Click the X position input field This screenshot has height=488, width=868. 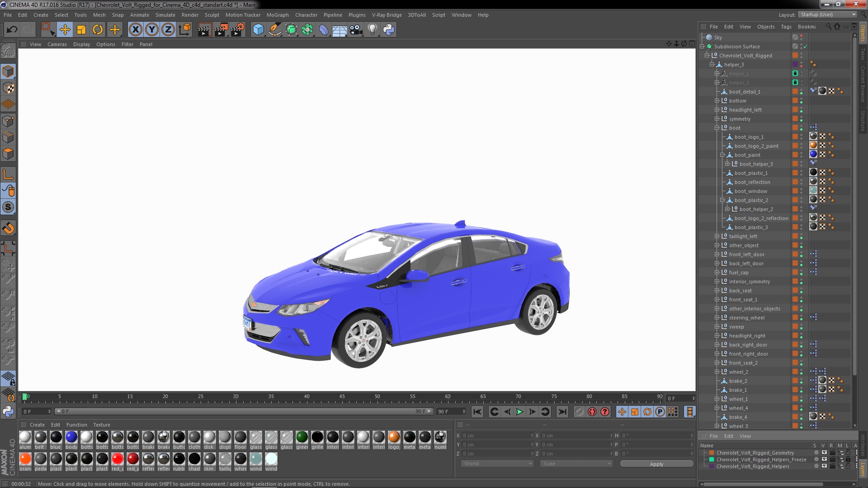click(497, 436)
